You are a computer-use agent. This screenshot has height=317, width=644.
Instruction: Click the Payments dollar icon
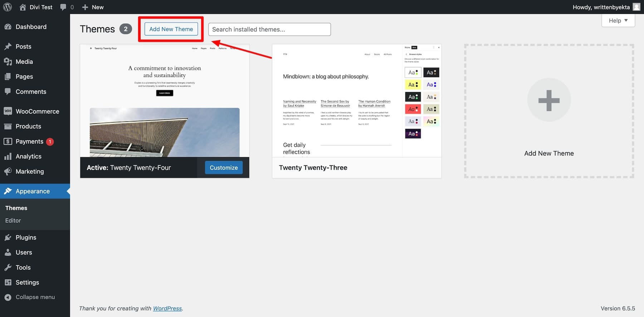8,141
